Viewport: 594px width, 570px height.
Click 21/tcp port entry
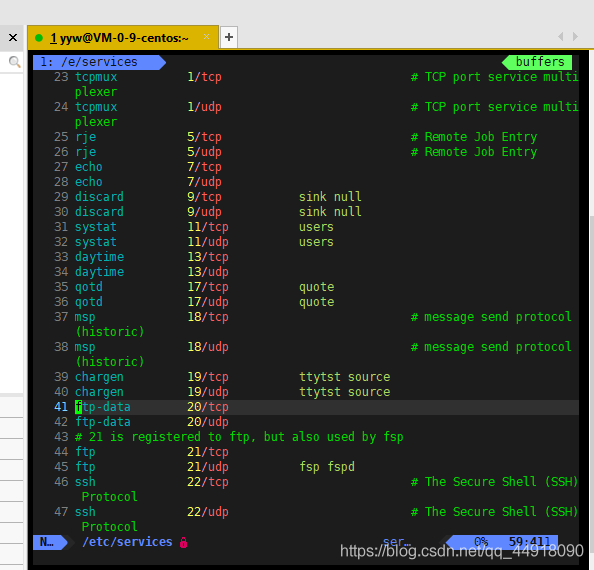pos(208,452)
